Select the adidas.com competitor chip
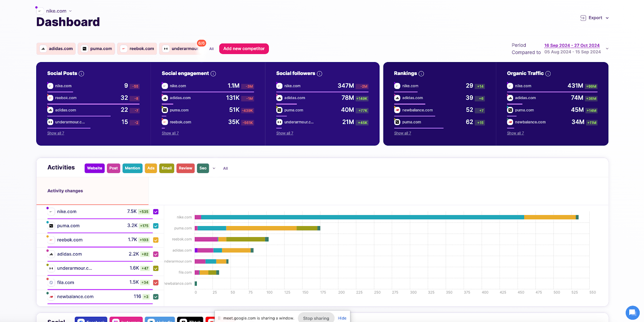644x322 pixels. click(56, 49)
